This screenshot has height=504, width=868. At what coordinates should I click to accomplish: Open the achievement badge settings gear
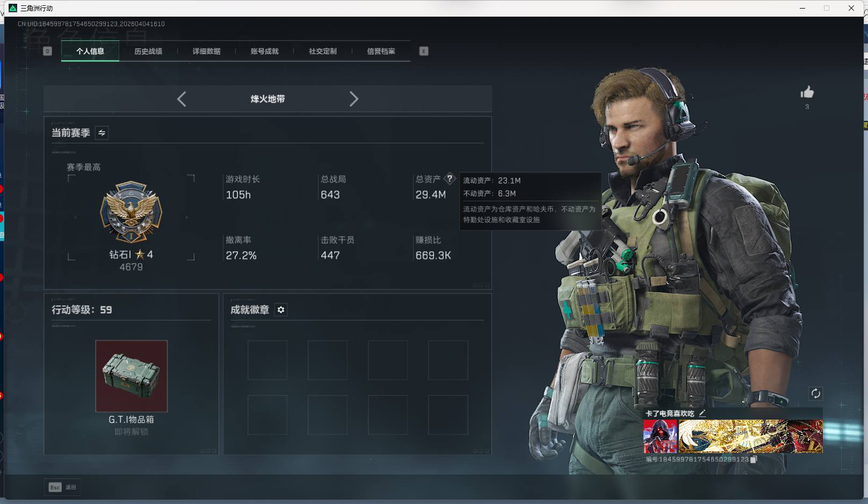tap(281, 310)
